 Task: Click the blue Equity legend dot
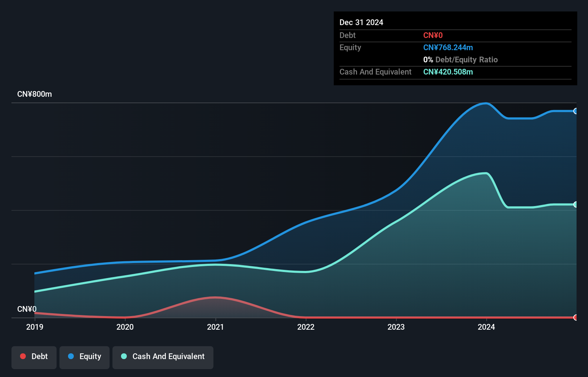coord(71,356)
